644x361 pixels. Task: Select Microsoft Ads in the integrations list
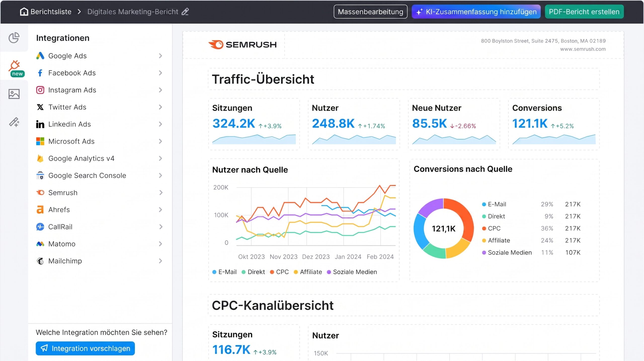coord(100,141)
